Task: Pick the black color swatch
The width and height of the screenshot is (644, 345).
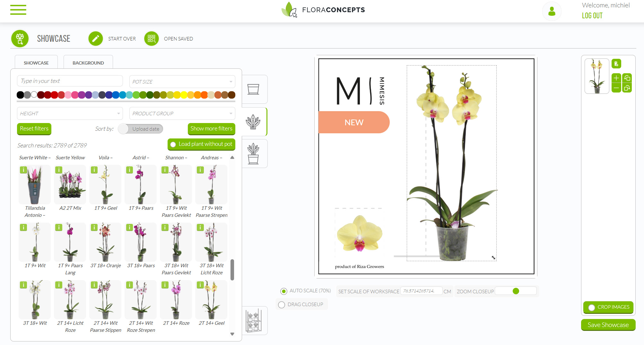Action: click(x=20, y=95)
